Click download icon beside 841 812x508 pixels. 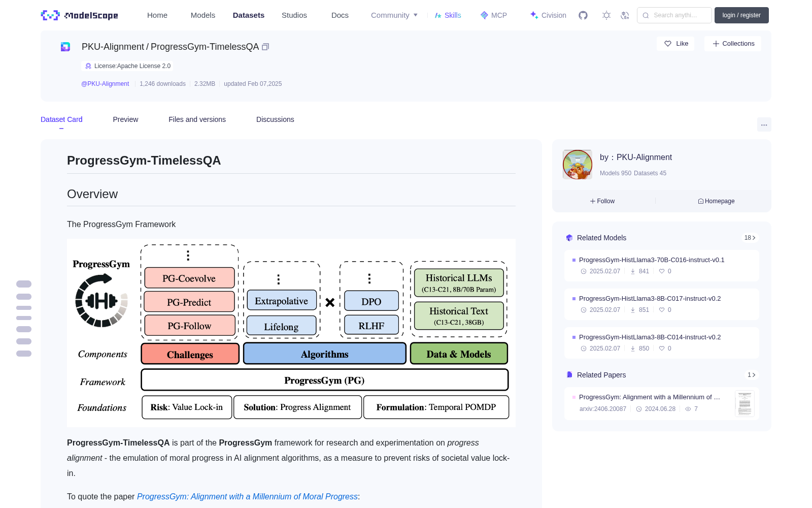[633, 271]
